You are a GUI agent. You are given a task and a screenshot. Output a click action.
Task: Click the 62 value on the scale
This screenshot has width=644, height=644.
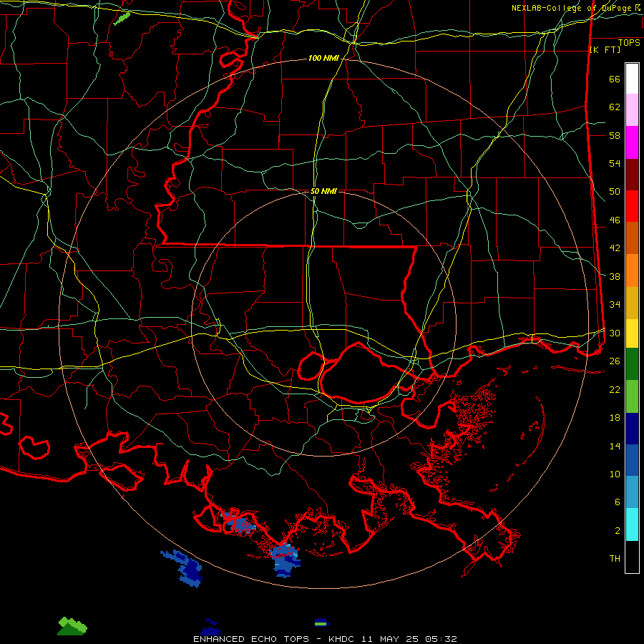pos(615,107)
